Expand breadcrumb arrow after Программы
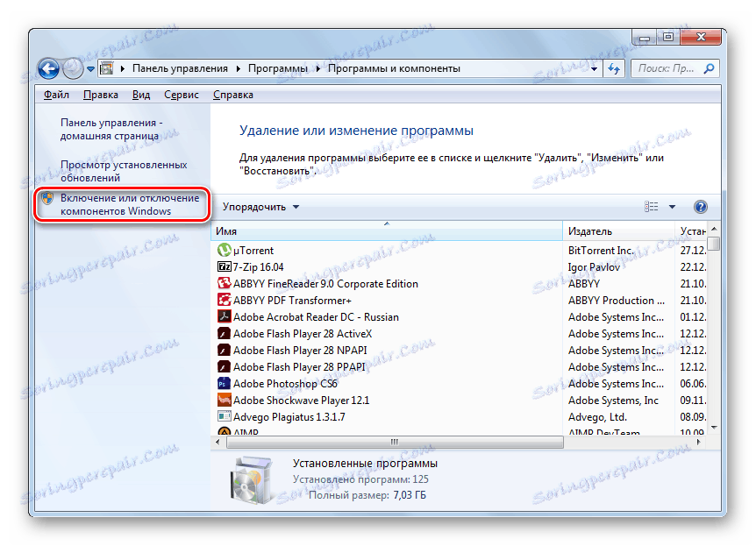The image size is (756, 546). (x=318, y=68)
